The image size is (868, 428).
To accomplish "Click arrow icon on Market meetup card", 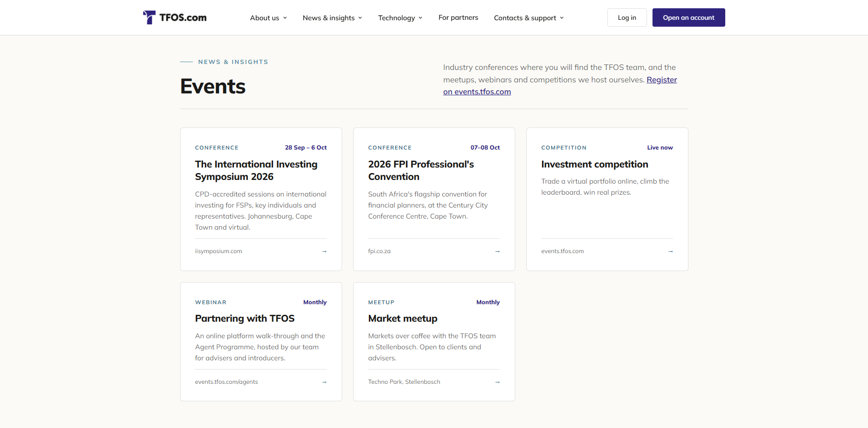I will [497, 382].
